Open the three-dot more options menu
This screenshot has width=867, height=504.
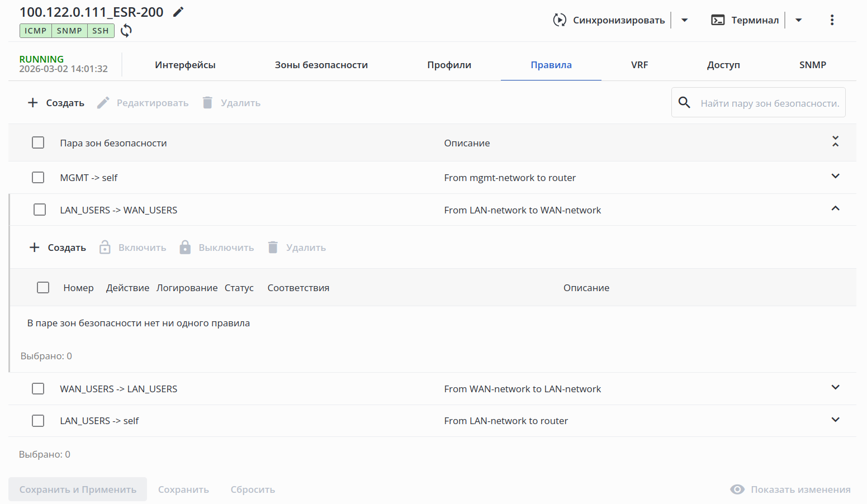point(832,20)
